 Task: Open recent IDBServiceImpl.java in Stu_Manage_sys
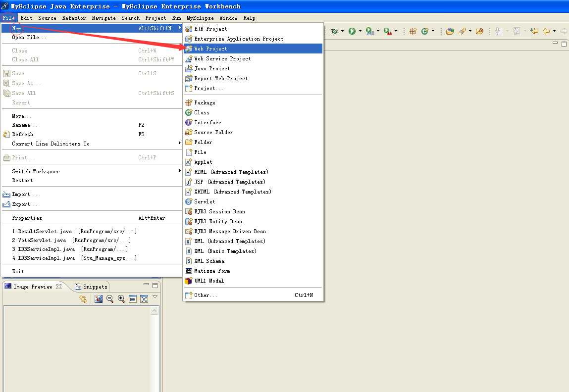tap(92, 258)
